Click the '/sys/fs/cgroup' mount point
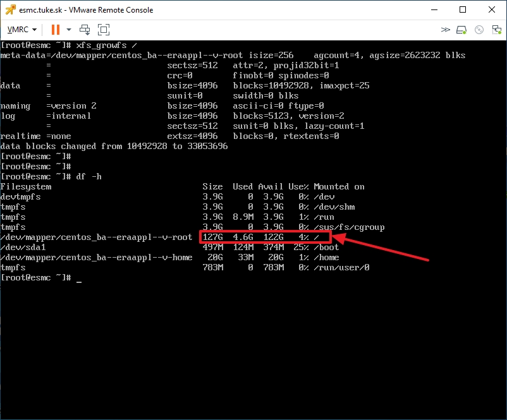Image resolution: width=507 pixels, height=420 pixels. (349, 227)
